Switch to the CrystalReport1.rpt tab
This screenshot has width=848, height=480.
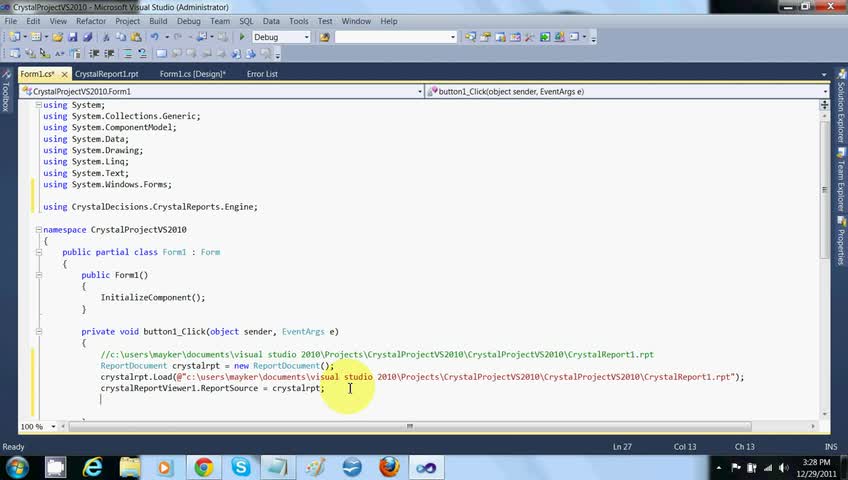click(x=107, y=74)
